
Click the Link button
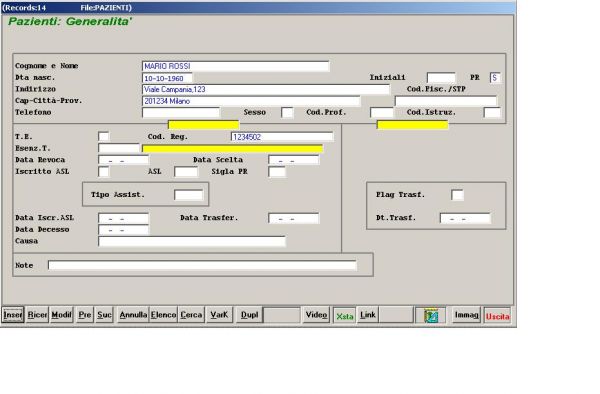click(x=368, y=315)
